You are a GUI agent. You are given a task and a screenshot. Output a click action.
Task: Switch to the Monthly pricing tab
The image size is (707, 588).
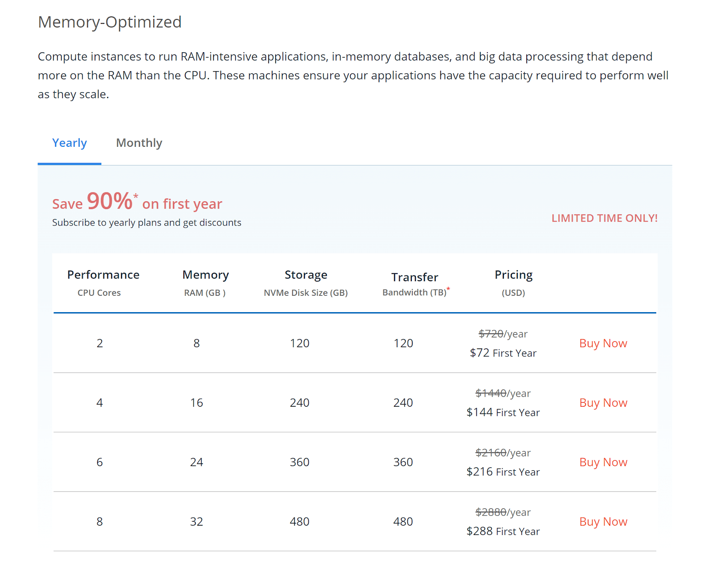[x=139, y=143]
